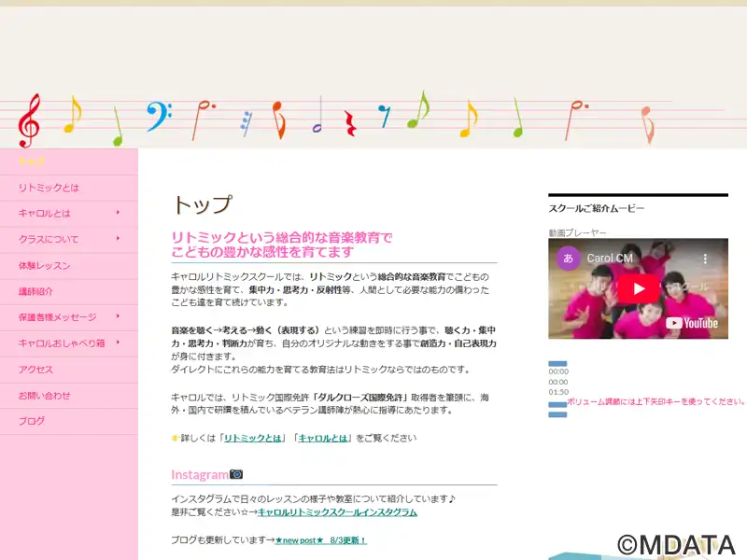The width and height of the screenshot is (747, 560).
Task: Click the purple channel avatar on the video
Action: coord(568,258)
